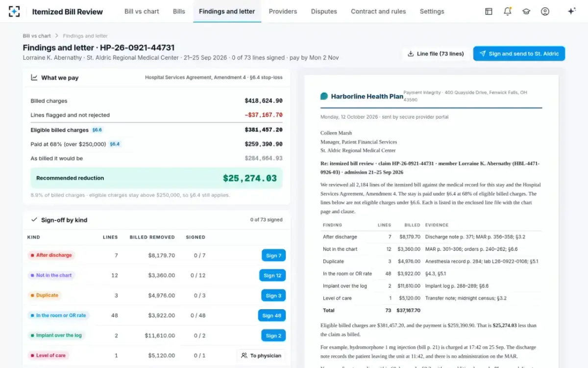Click the Sign 3 button
The image size is (588, 368).
273,296
